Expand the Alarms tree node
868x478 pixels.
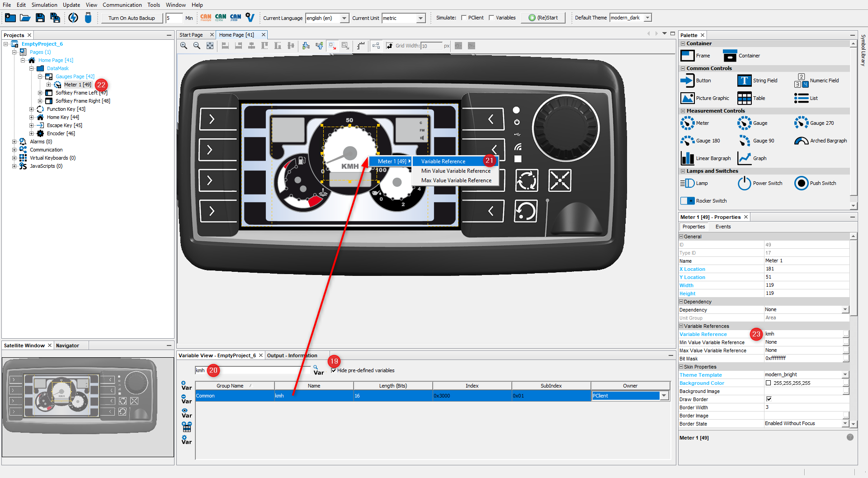pyautogui.click(x=14, y=142)
